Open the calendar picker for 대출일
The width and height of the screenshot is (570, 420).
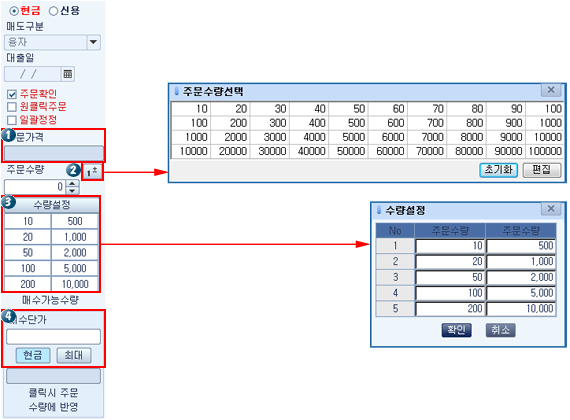(68, 74)
